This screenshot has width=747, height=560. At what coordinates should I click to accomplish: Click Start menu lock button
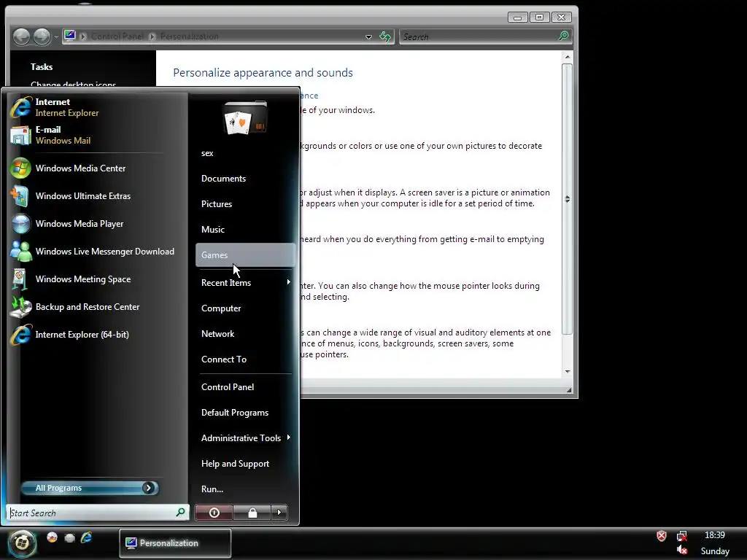252,513
